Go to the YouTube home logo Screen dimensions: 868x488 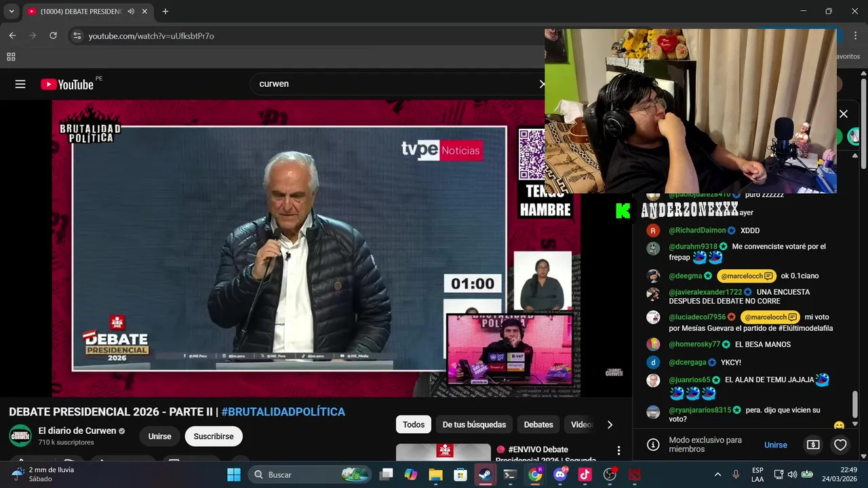point(66,84)
